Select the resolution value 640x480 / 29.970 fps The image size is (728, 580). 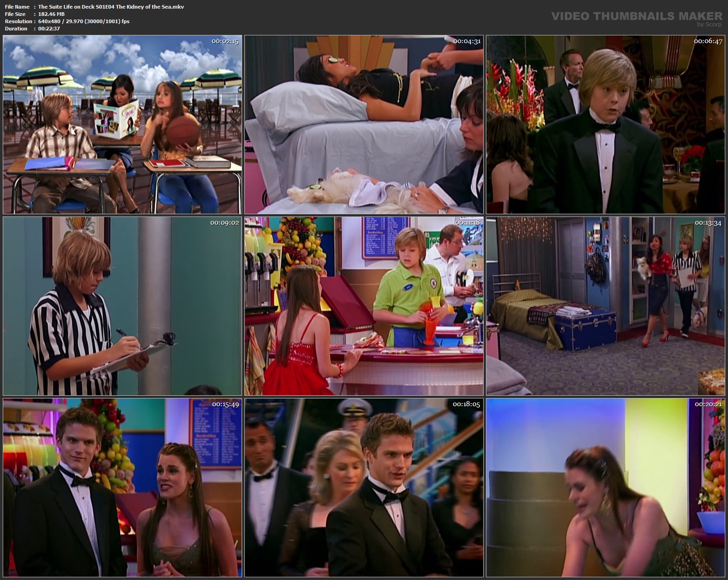tap(84, 21)
